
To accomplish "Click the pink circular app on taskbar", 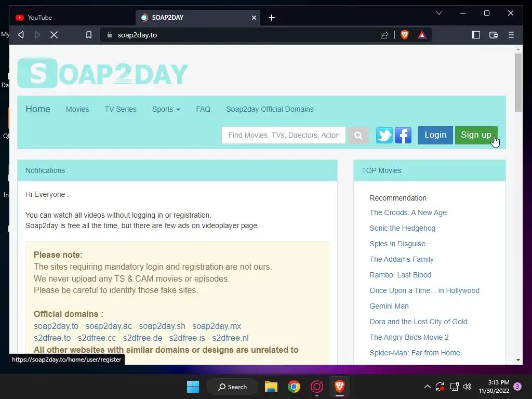I will 316,387.
